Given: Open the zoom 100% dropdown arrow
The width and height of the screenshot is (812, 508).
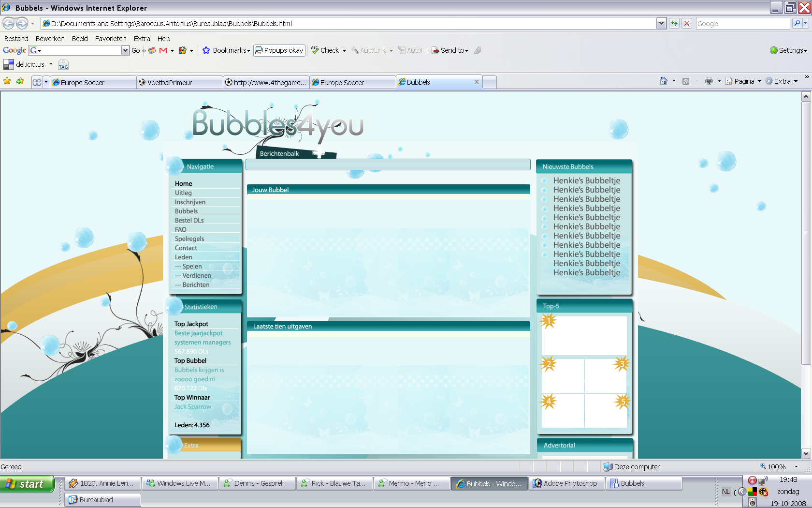Looking at the screenshot, I should [x=796, y=467].
